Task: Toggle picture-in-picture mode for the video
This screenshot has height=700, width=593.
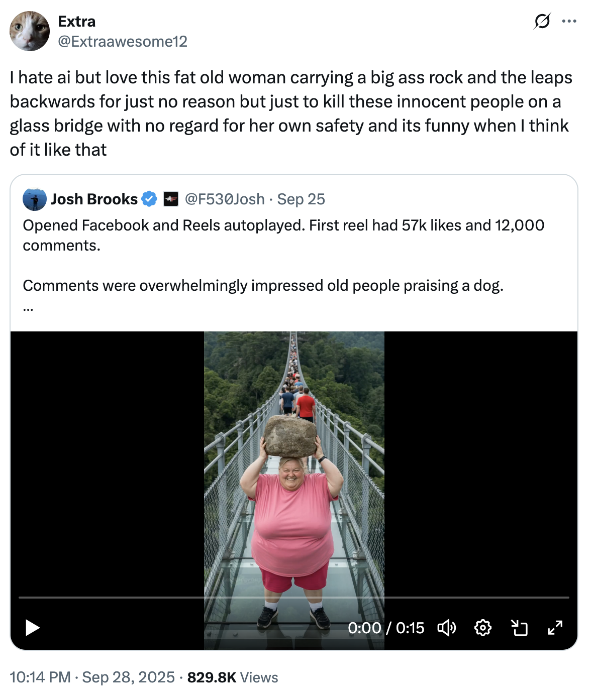Action: [x=519, y=628]
